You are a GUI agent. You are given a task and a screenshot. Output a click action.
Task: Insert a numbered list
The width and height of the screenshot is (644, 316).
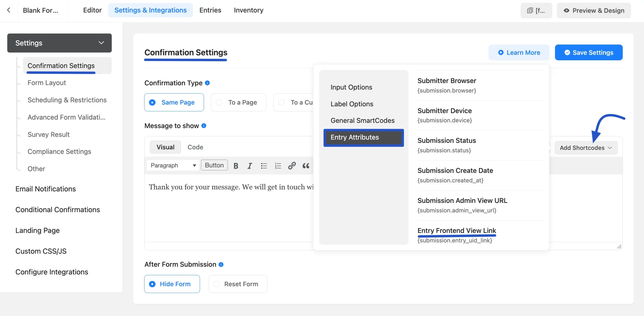[x=278, y=166]
